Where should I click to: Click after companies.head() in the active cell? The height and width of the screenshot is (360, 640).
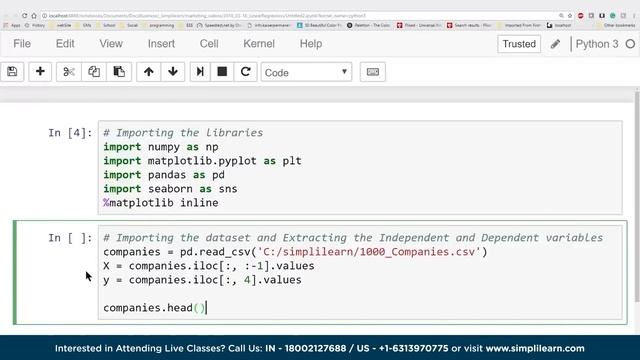(207, 308)
